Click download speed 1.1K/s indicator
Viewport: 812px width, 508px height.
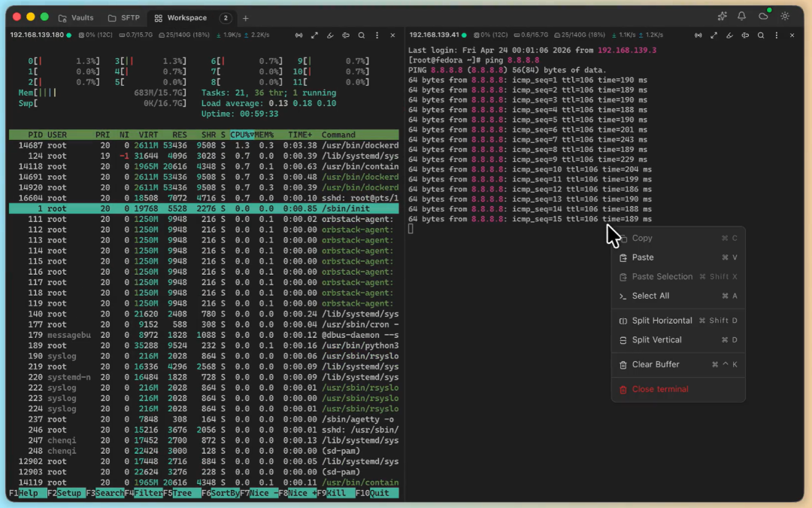pos(623,35)
